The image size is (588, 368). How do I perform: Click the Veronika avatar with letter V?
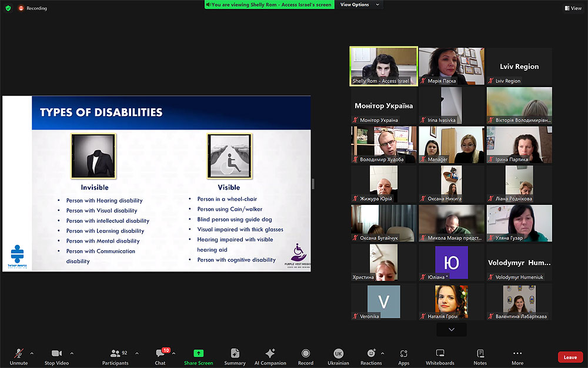pos(383,301)
